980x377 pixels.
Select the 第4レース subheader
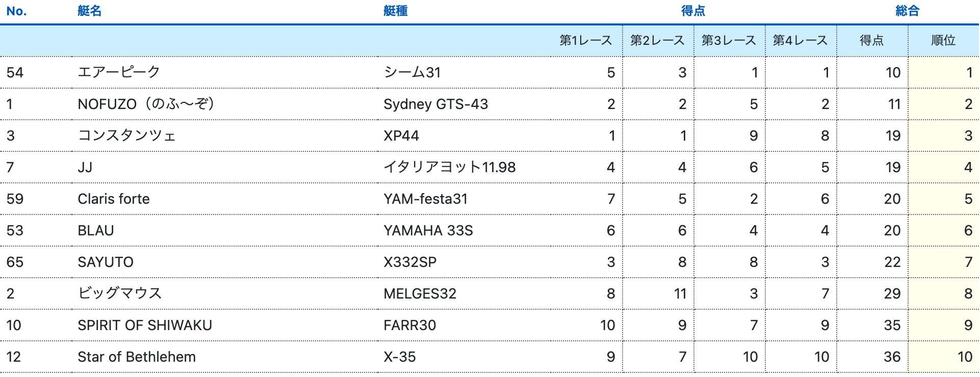point(800,40)
